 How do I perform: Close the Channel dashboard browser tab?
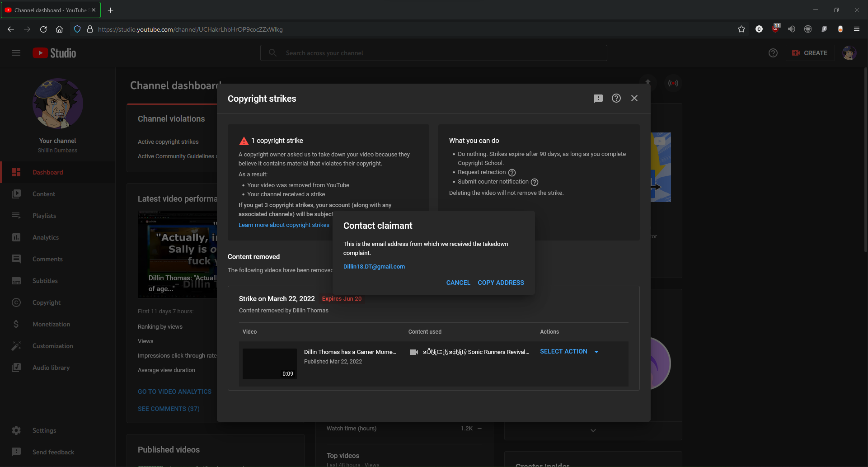coord(94,10)
